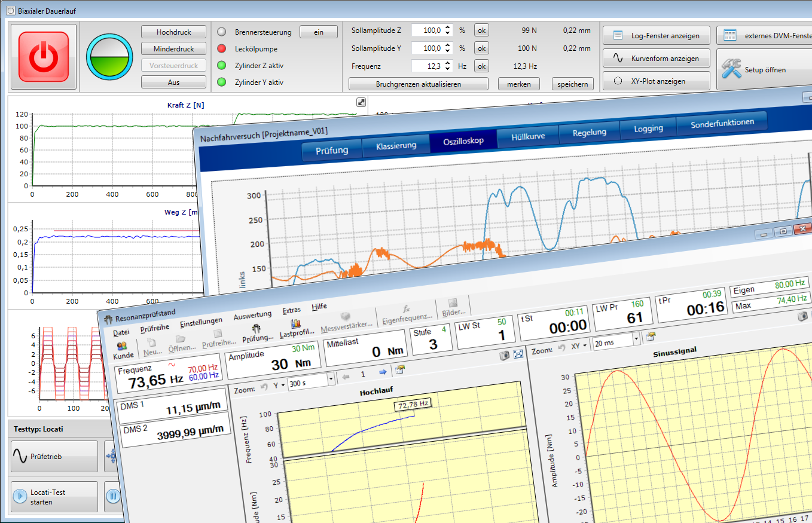The image size is (812, 523).
Task: Click green Zylinder Y aktiv indicator
Action: tap(222, 82)
